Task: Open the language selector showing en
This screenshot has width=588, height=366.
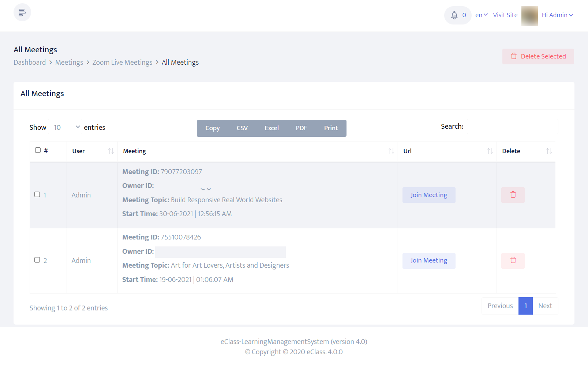Action: coord(481,15)
